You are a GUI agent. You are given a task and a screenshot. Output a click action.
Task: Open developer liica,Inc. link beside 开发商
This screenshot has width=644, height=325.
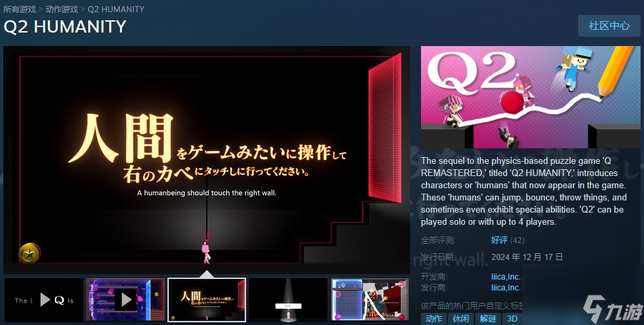click(x=506, y=277)
